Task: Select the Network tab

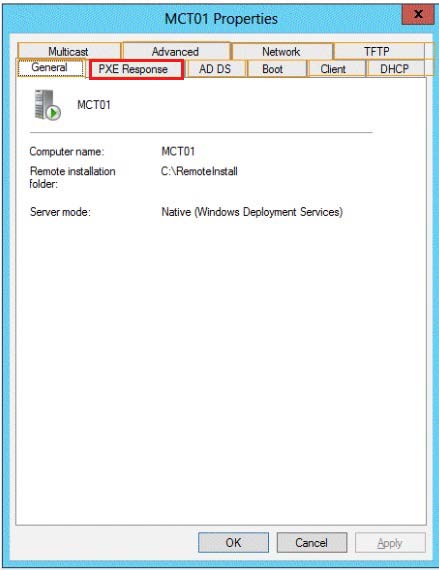Action: pyautogui.click(x=282, y=51)
